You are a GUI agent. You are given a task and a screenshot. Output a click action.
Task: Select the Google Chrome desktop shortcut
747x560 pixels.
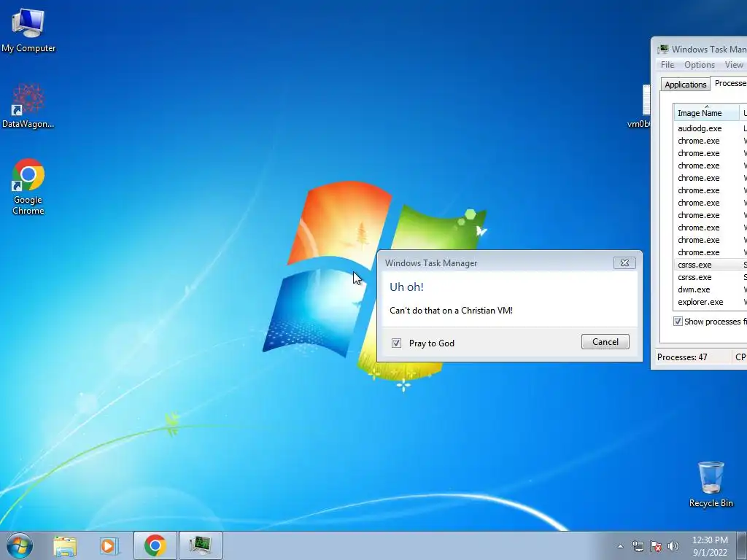[x=28, y=187]
